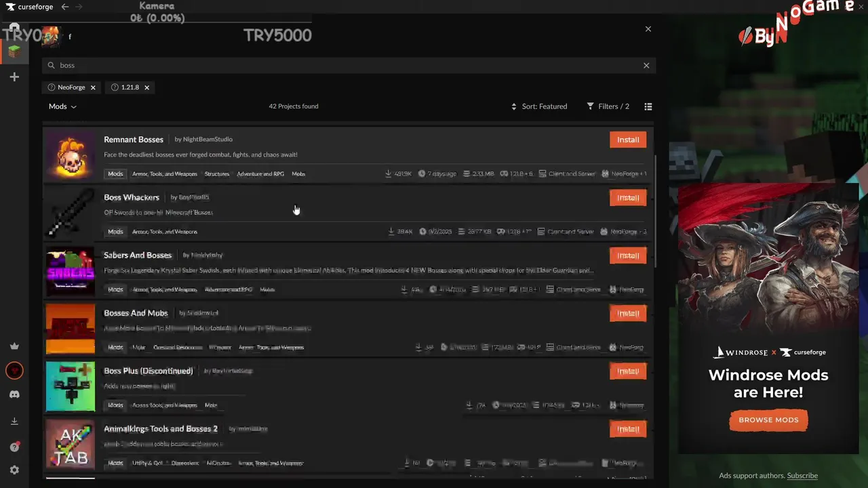Click the results list scrollbar
Viewport: 868px width, 488px height.
coord(655,210)
